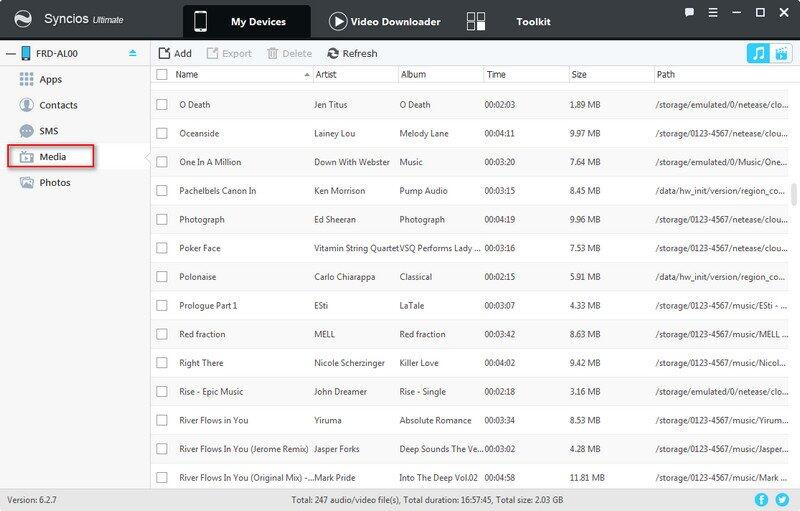
Task: Click the Photos picture icon
Action: tap(26, 182)
